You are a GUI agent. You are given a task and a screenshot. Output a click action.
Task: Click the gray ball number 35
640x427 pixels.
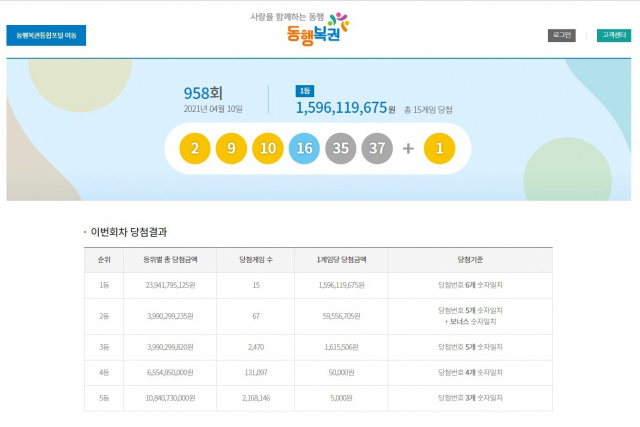[x=341, y=148]
